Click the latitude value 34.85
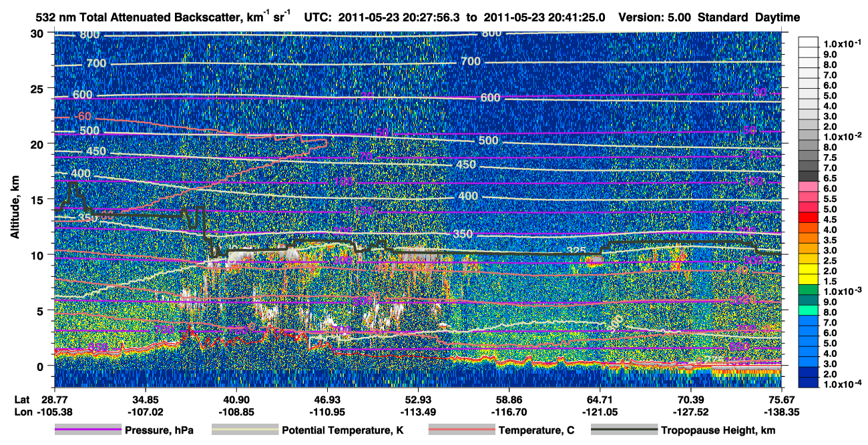 click(146, 400)
